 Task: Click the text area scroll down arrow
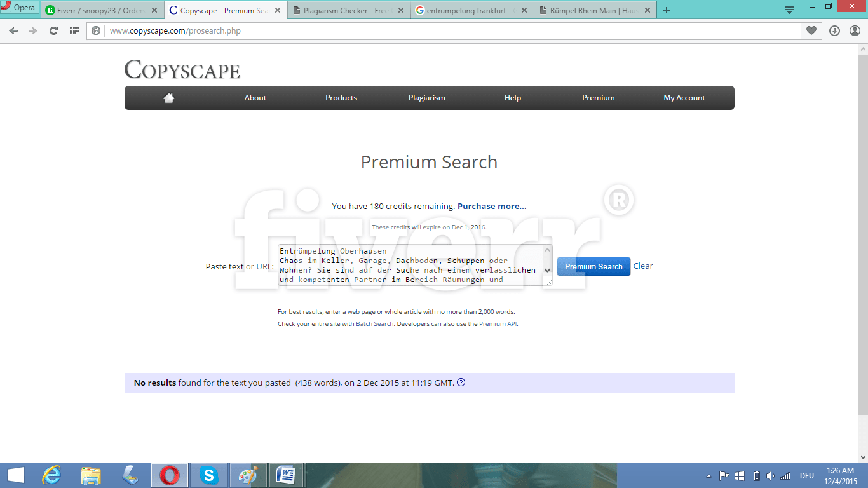coord(547,270)
